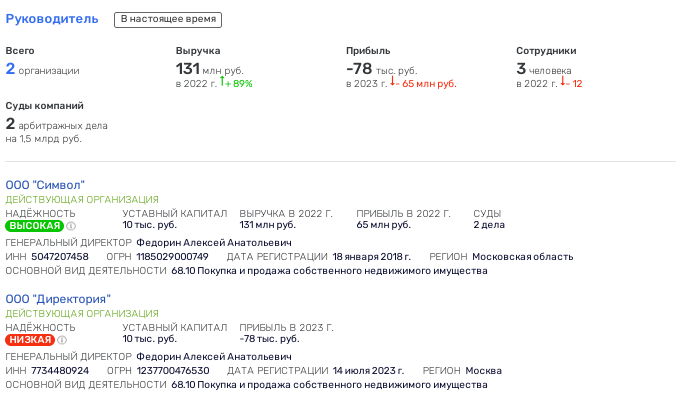Click registration date 18 января 2018 г.
Viewport: 680px width, 413px height.
click(x=372, y=257)
